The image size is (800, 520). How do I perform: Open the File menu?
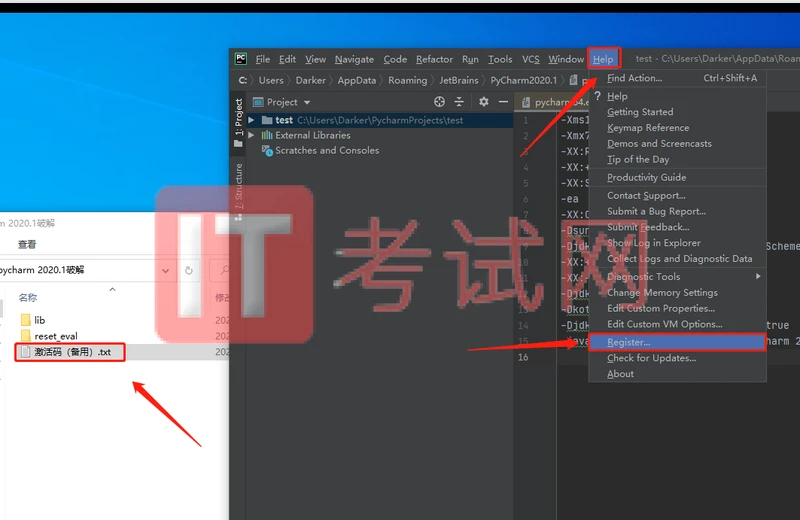[263, 59]
